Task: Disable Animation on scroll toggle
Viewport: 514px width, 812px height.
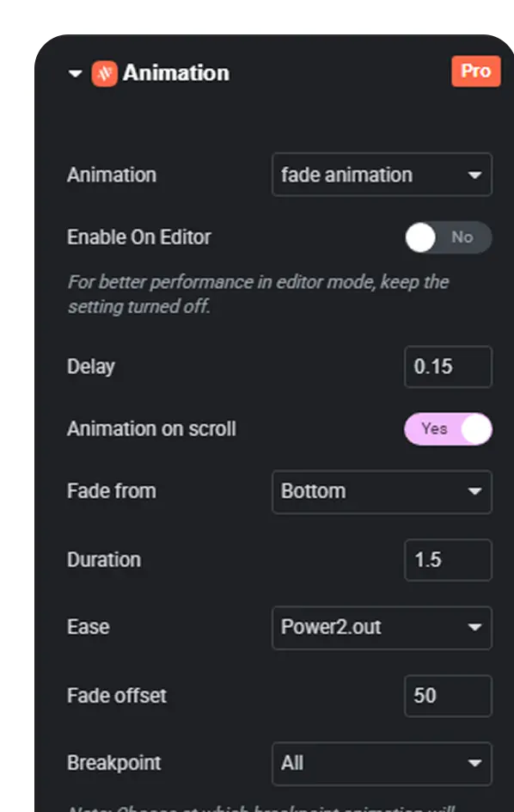Action: pos(449,428)
